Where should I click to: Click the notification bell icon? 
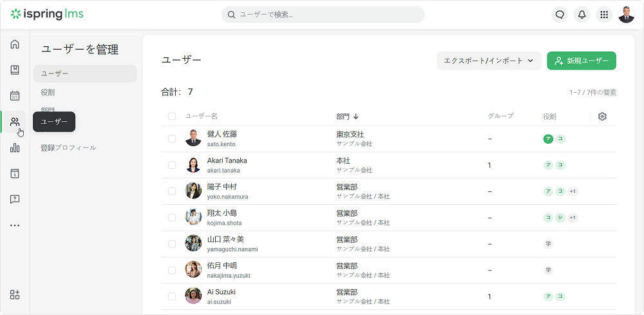(x=582, y=15)
